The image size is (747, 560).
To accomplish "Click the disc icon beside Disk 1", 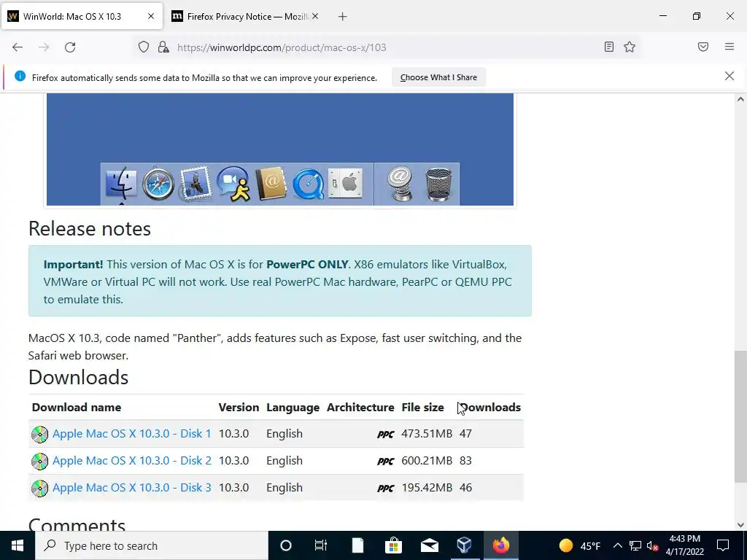I will (39, 435).
